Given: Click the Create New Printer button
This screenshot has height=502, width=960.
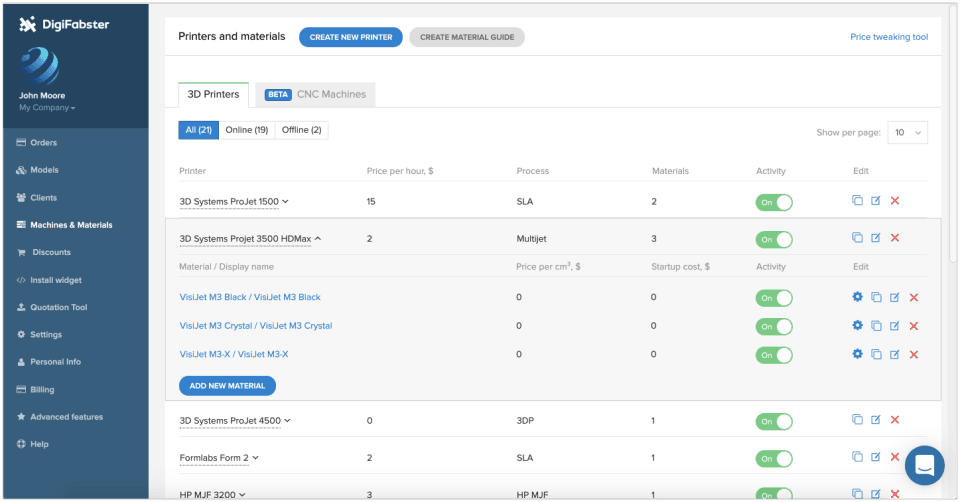Looking at the screenshot, I should (351, 37).
